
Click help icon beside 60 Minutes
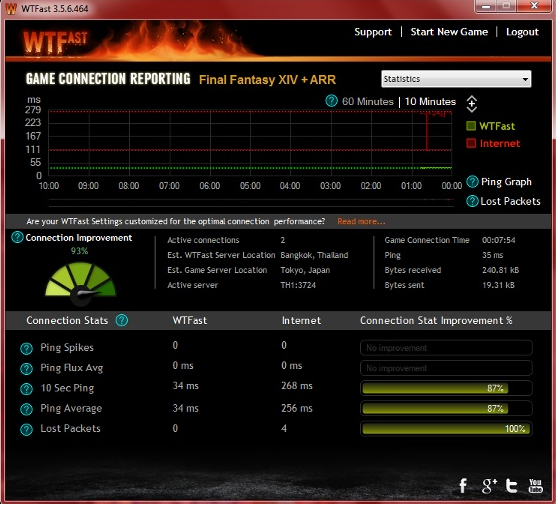(331, 101)
